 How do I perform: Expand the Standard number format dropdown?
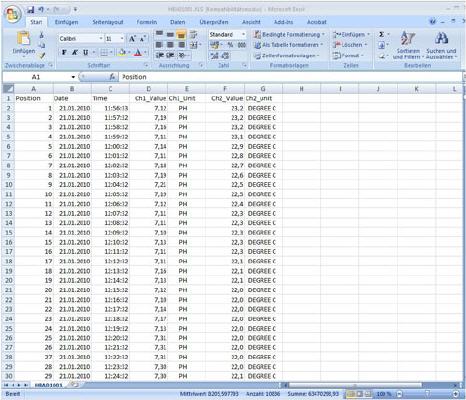click(243, 34)
